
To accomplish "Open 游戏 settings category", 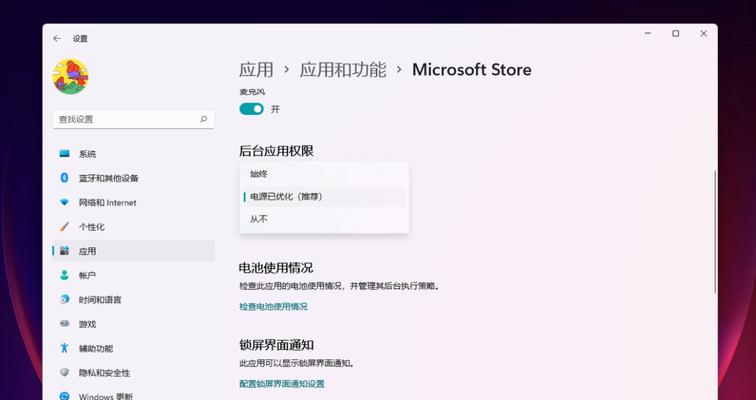I will coord(134,324).
